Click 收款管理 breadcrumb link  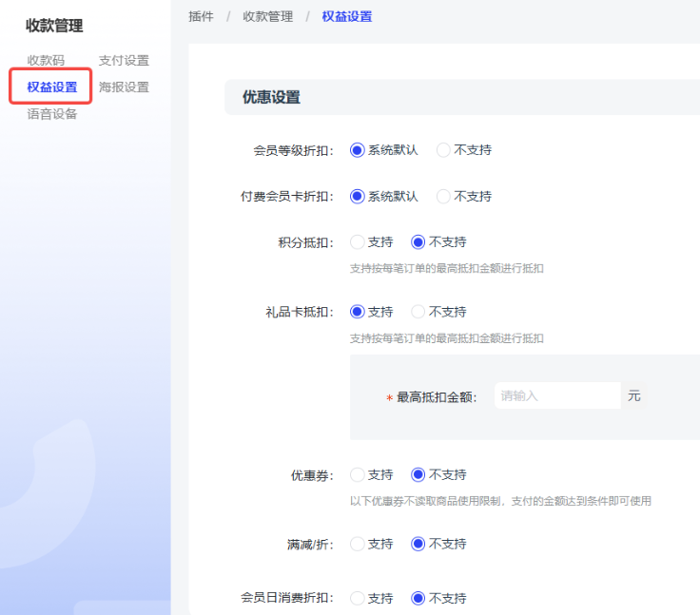click(267, 16)
